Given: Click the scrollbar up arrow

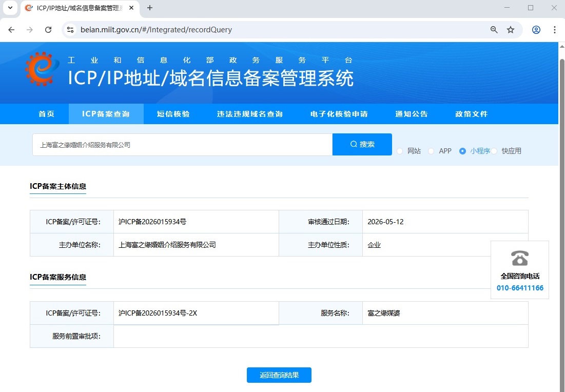Looking at the screenshot, I should click(x=562, y=46).
